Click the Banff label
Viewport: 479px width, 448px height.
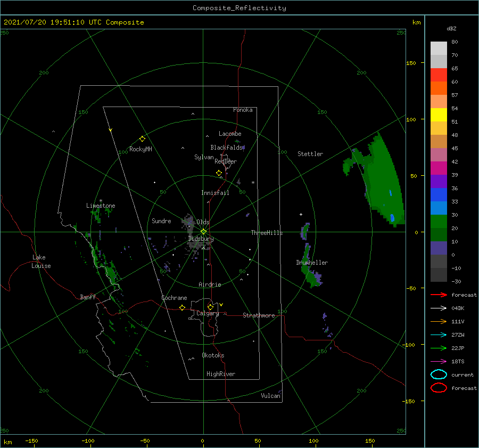click(x=88, y=297)
